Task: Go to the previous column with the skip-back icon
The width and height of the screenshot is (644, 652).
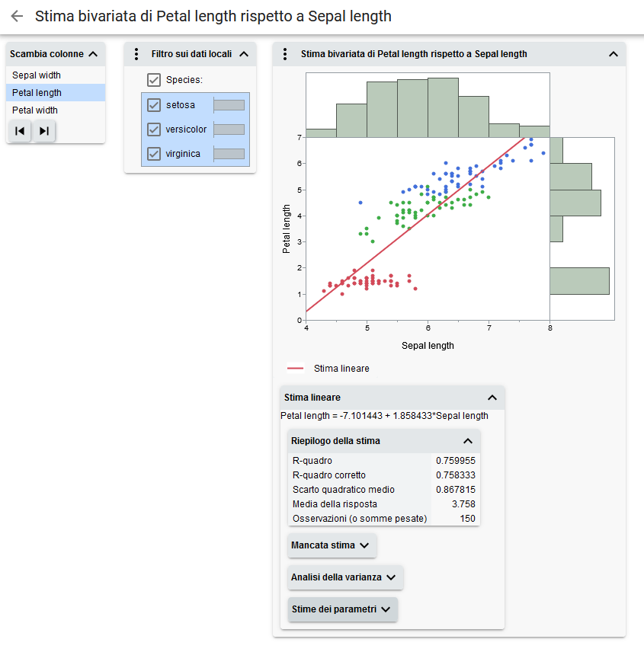Action: pos(20,131)
